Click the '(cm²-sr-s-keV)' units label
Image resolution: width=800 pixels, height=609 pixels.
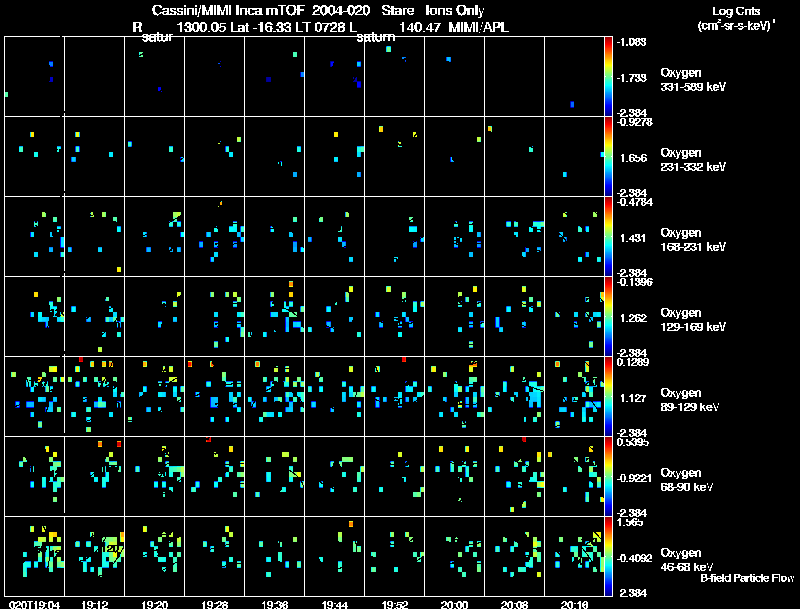click(x=736, y=26)
